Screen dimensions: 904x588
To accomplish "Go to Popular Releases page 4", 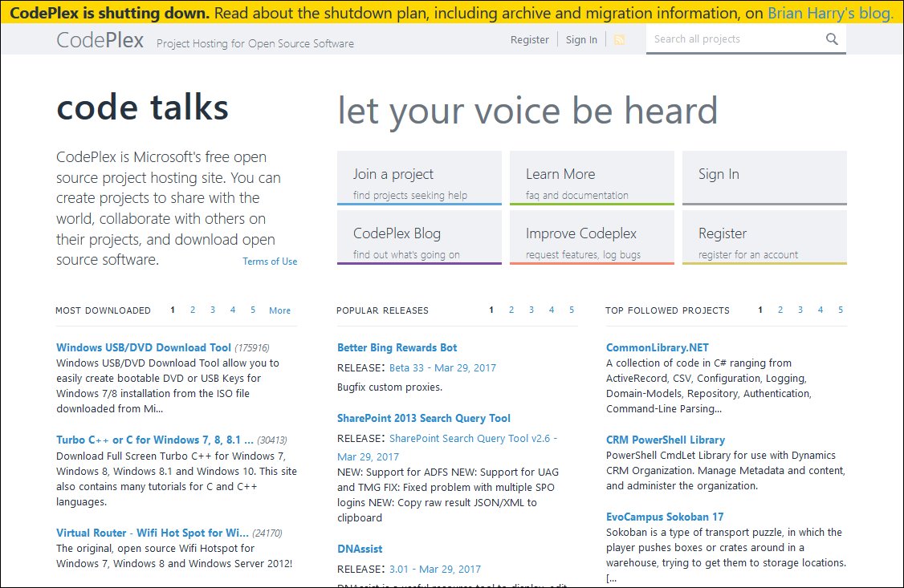I will tap(552, 310).
